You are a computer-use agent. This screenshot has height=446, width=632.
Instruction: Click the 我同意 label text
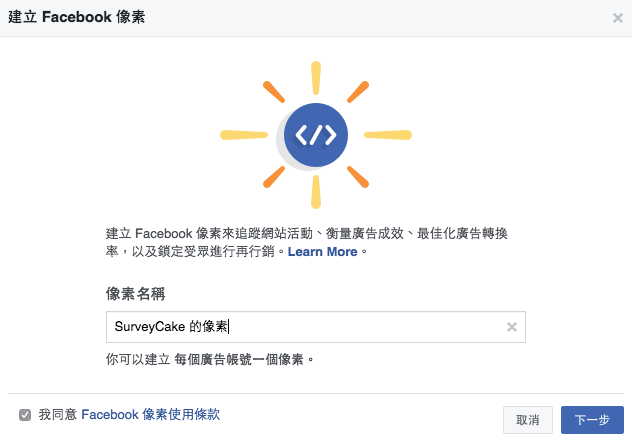[x=57, y=414]
